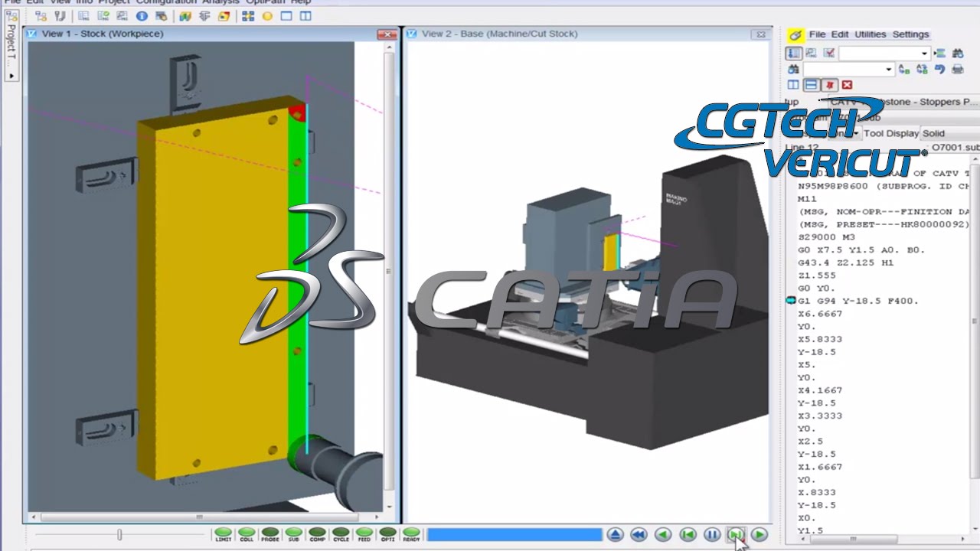The height and width of the screenshot is (551, 980).
Task: Click View 1 vertical scrollbar
Action: (x=389, y=275)
